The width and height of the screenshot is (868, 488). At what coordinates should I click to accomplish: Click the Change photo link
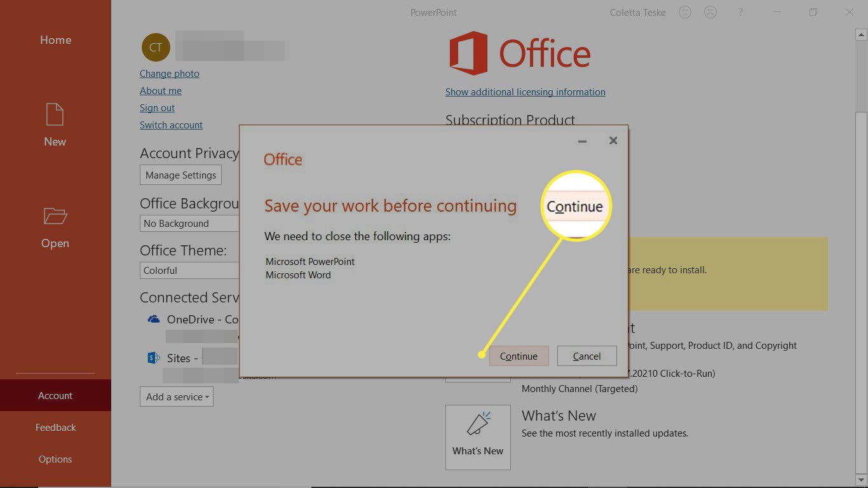pos(170,74)
